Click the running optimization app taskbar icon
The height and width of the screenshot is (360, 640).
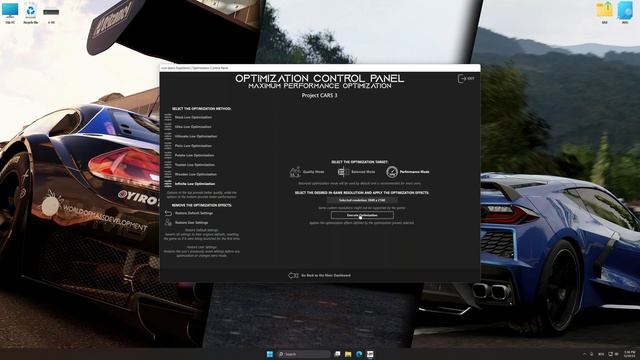370,354
